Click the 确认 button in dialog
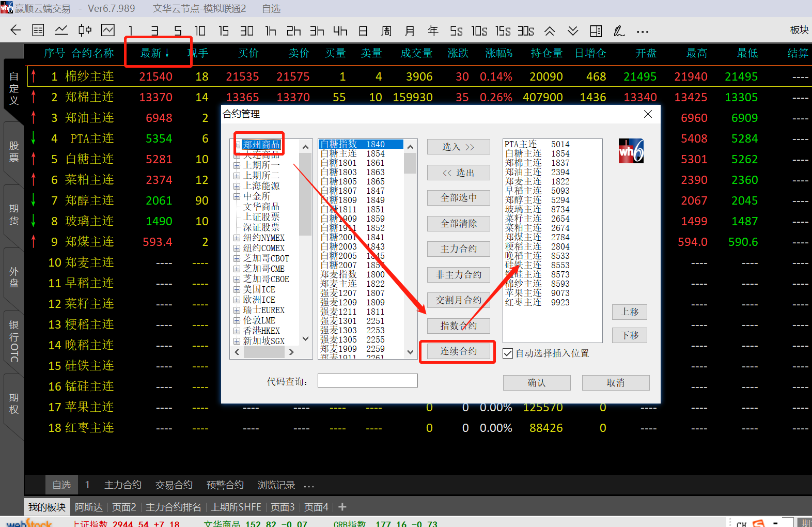The image size is (812, 527). (537, 383)
